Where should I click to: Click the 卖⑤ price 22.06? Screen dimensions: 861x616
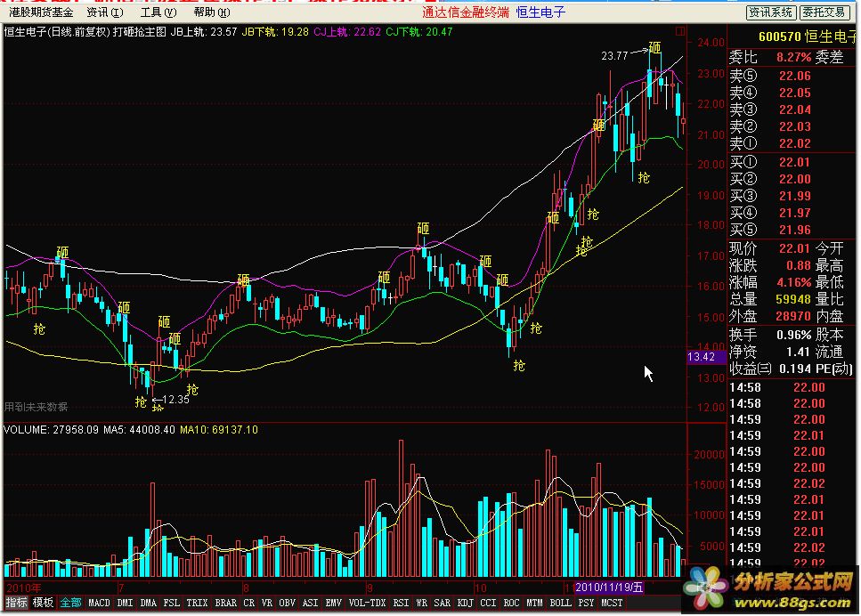tap(794, 76)
